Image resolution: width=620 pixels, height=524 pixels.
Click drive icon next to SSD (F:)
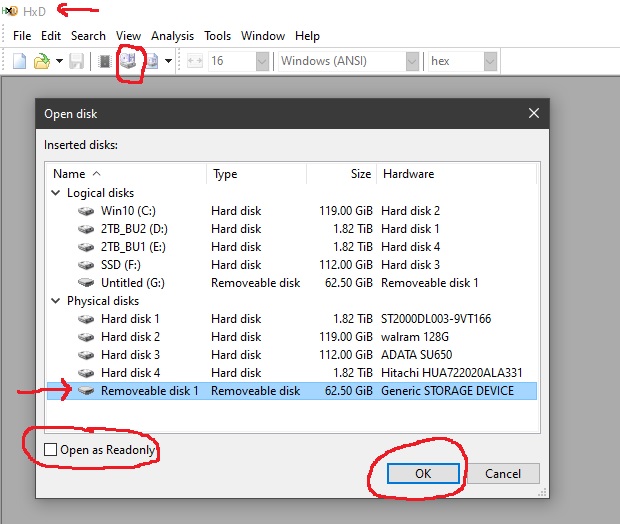(86, 265)
